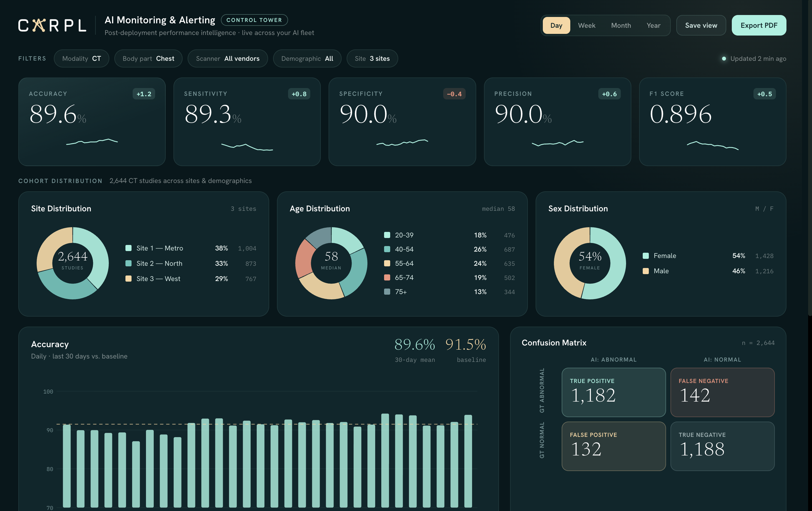Image resolution: width=812 pixels, height=511 pixels.
Task: Open the Accuracy metric card sparkline
Action: [x=92, y=142]
